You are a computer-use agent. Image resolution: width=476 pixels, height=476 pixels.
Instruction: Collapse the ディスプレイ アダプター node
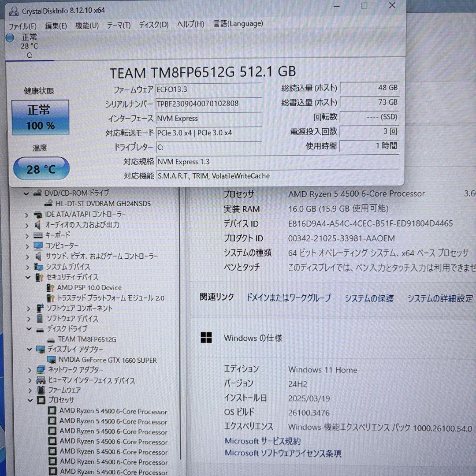tap(30, 350)
